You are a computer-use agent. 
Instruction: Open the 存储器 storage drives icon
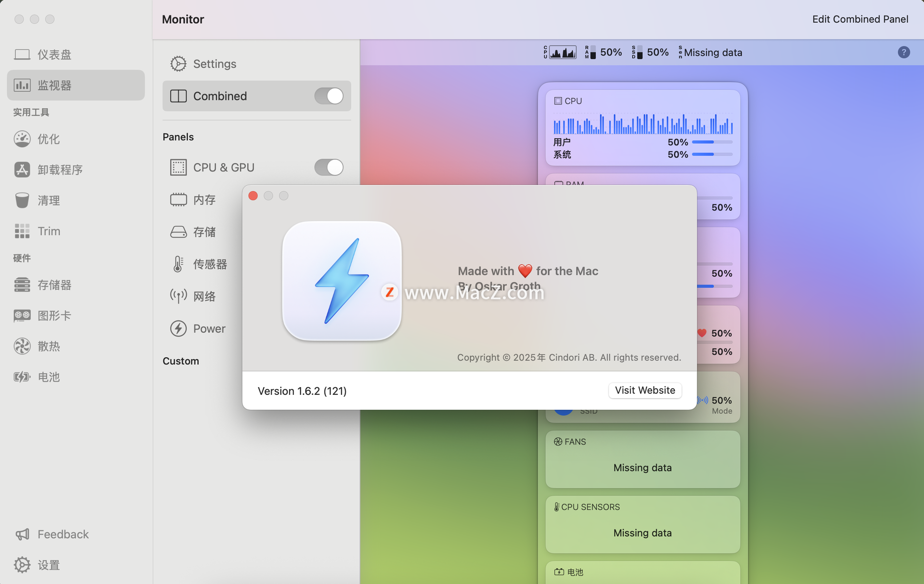pyautogui.click(x=22, y=285)
